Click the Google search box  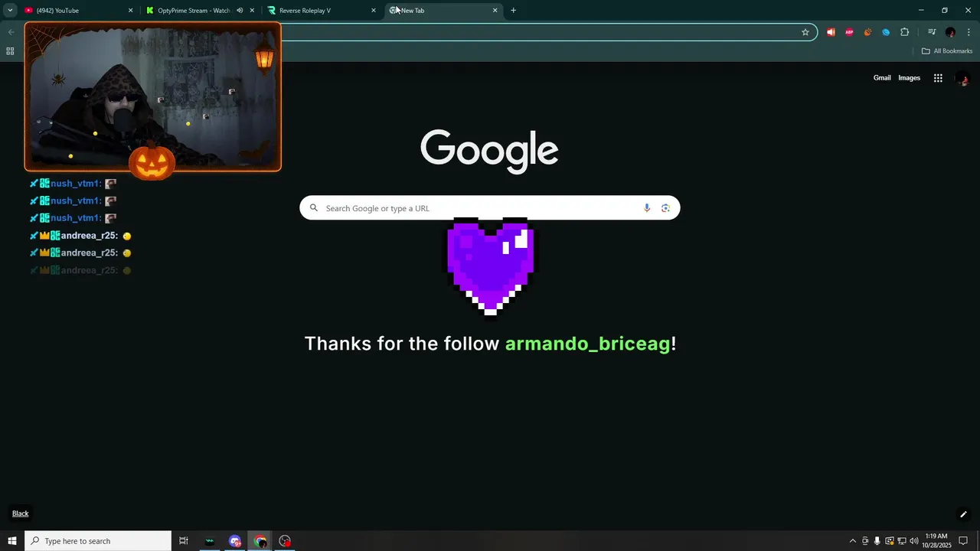point(490,208)
